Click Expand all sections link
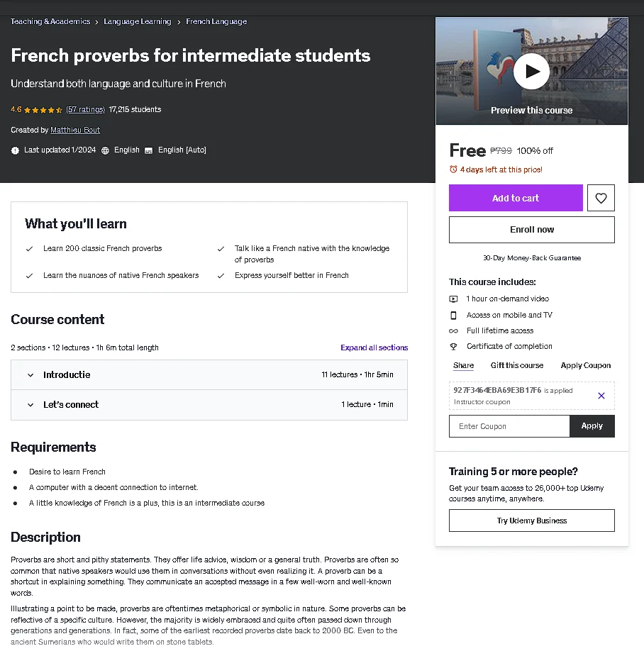 point(374,347)
